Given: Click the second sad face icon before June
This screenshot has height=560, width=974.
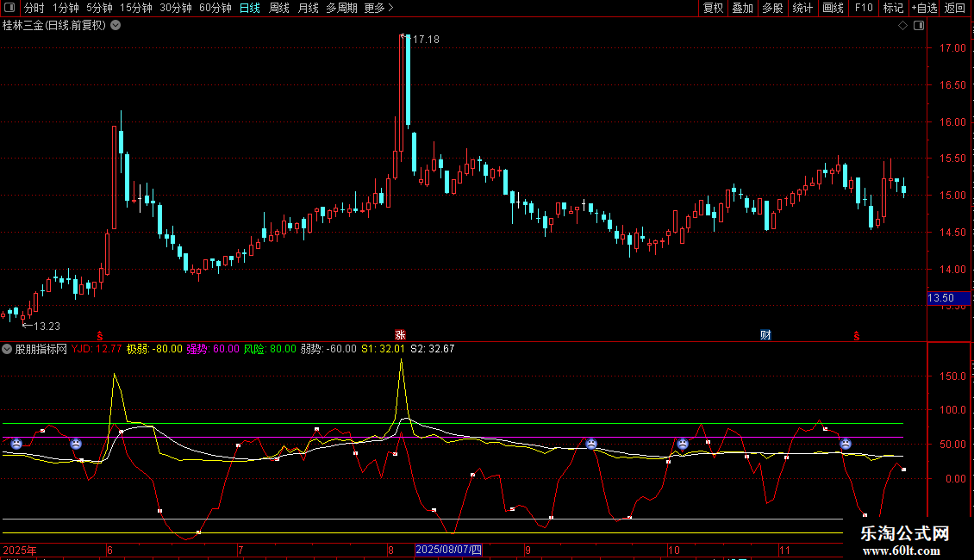Looking at the screenshot, I should click(x=76, y=444).
